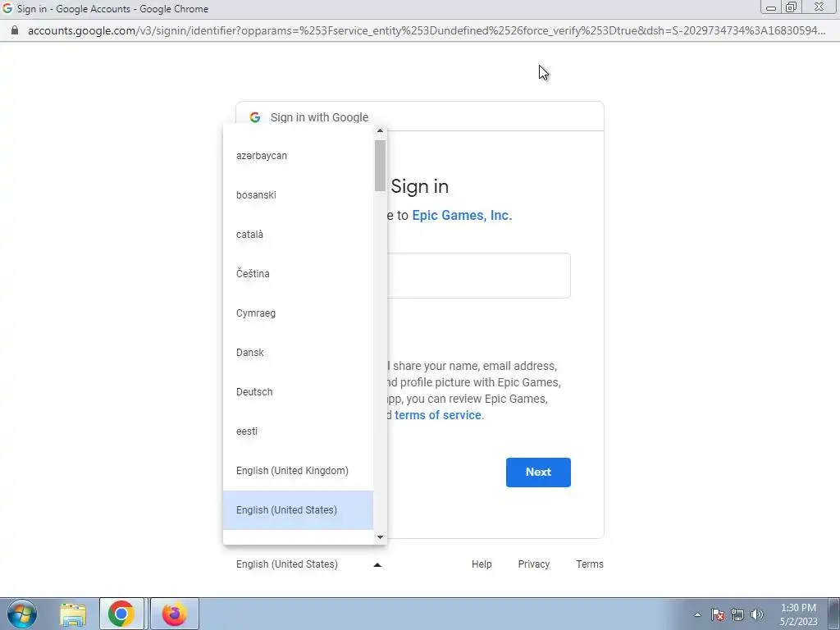Select Dansk language entry

click(x=298, y=353)
